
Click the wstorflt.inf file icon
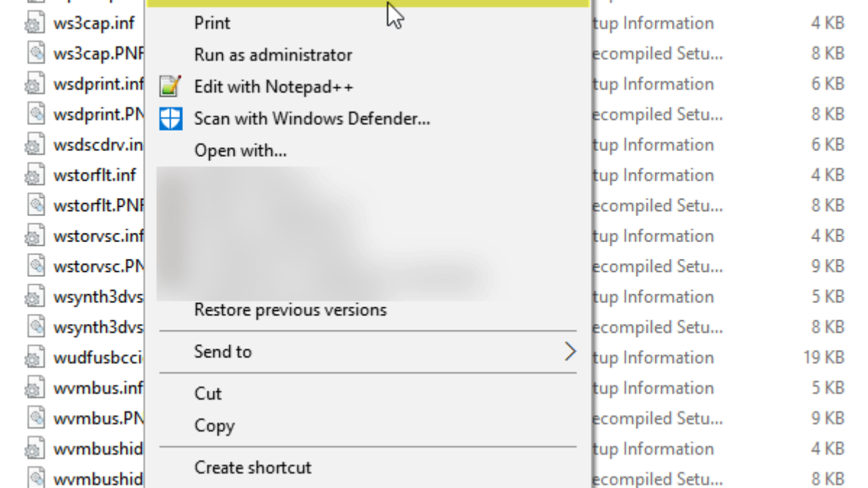click(34, 176)
